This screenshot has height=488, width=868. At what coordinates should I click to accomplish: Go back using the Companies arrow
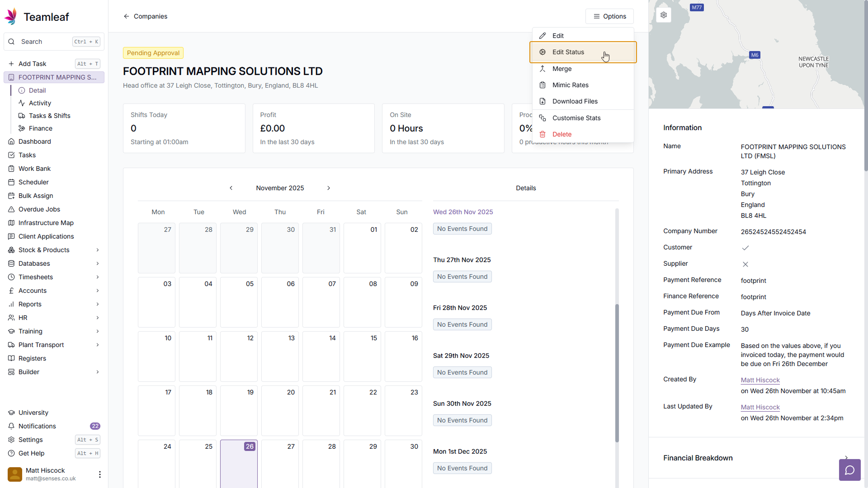coord(127,16)
